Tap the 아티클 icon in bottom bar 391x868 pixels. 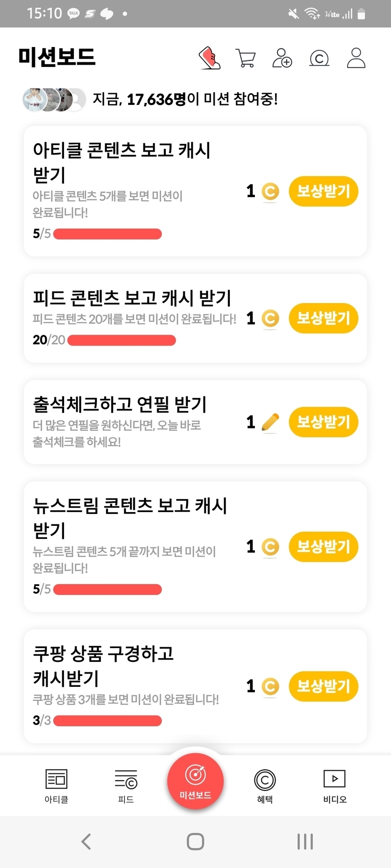(x=56, y=786)
